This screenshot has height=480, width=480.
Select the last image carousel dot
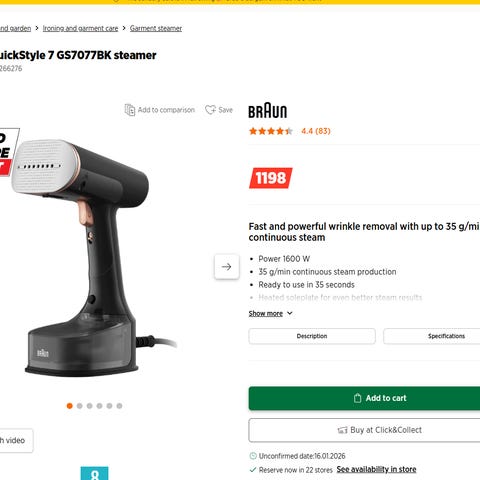119,406
